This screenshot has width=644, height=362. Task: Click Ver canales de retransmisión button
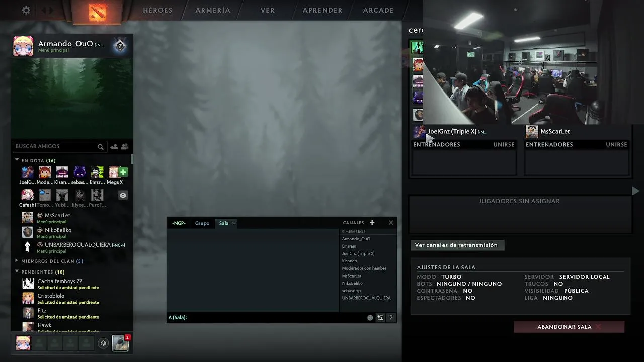456,245
